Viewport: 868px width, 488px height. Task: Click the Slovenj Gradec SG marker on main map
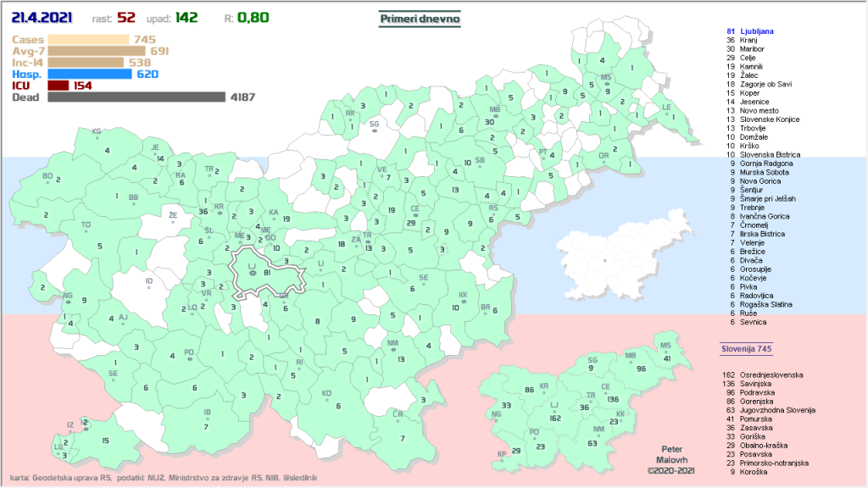tap(374, 125)
